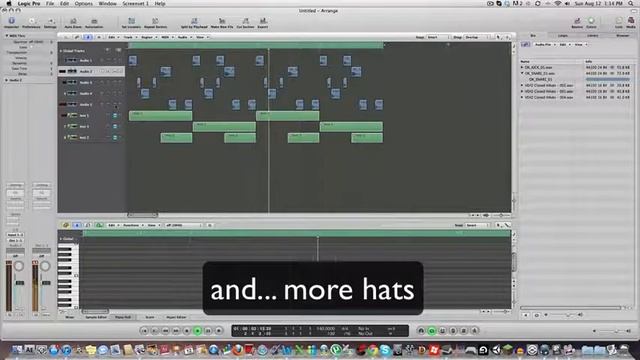Click the Automation toolbar icon

point(94,22)
